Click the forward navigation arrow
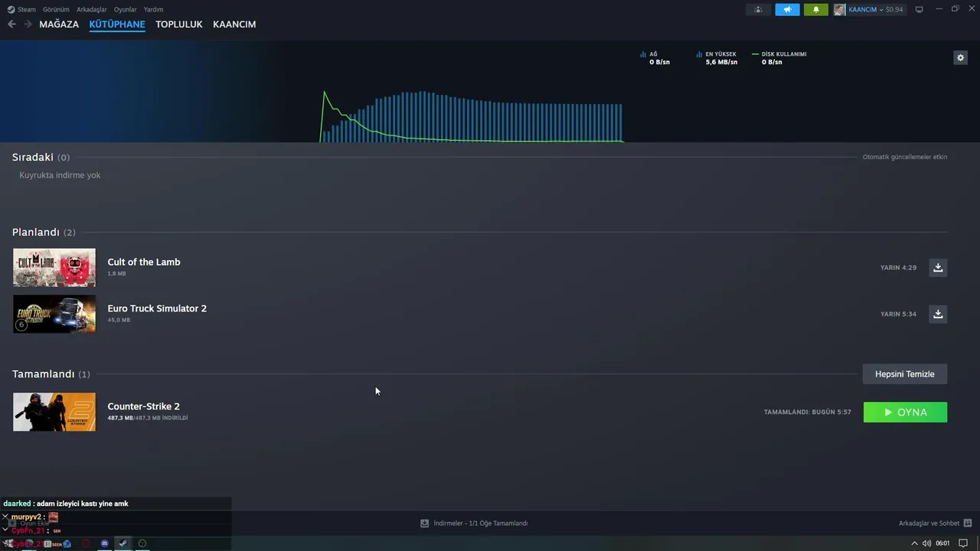This screenshot has width=980, height=551. [x=28, y=24]
